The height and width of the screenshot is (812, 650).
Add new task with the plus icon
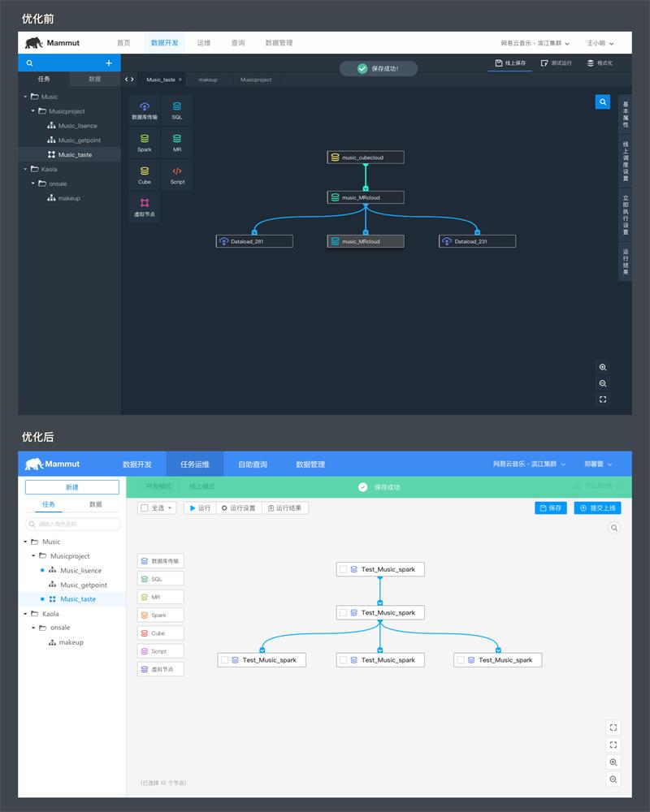(x=109, y=63)
